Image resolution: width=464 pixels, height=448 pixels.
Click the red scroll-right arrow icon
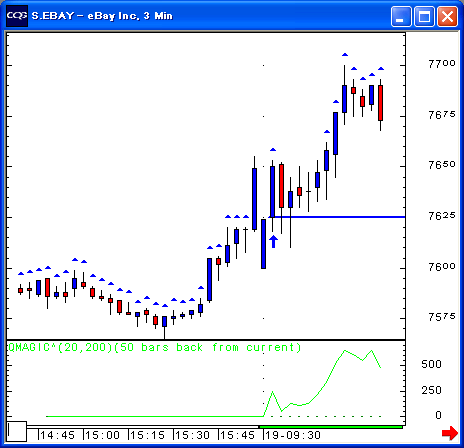point(450,433)
